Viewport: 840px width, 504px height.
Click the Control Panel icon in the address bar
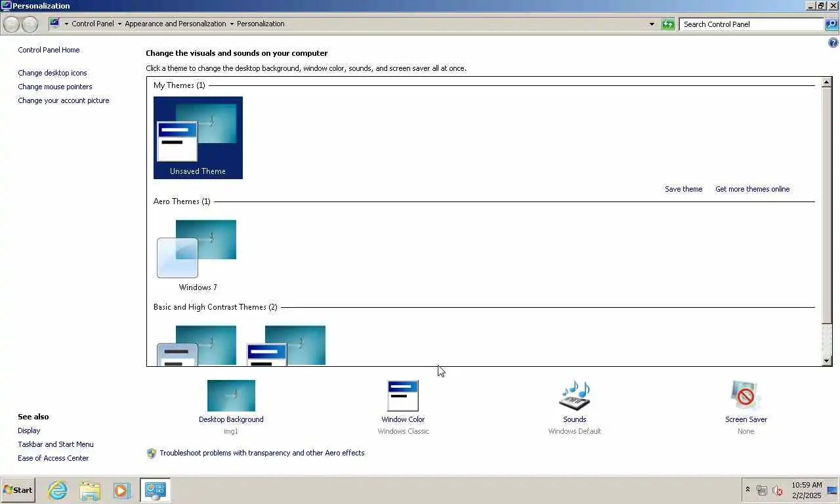(x=55, y=24)
